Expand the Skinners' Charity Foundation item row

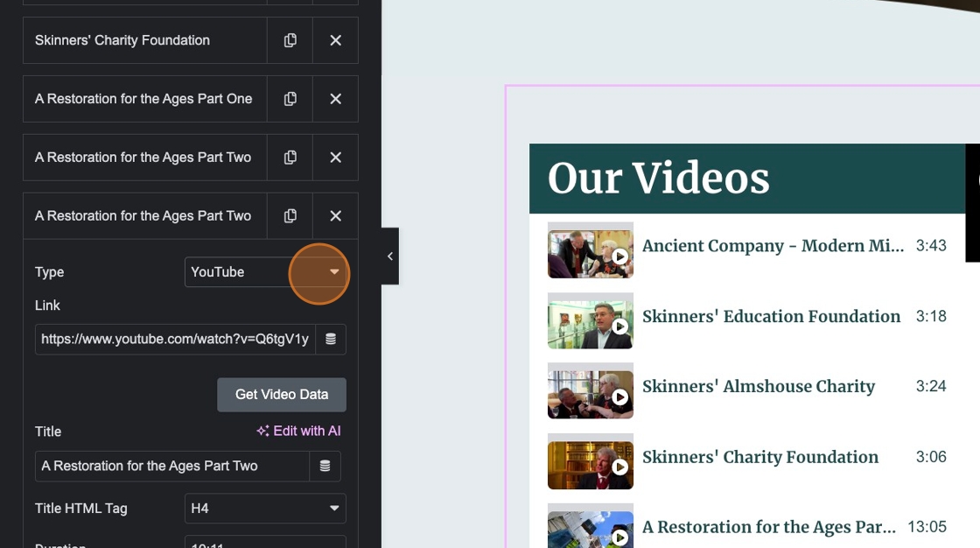point(145,40)
